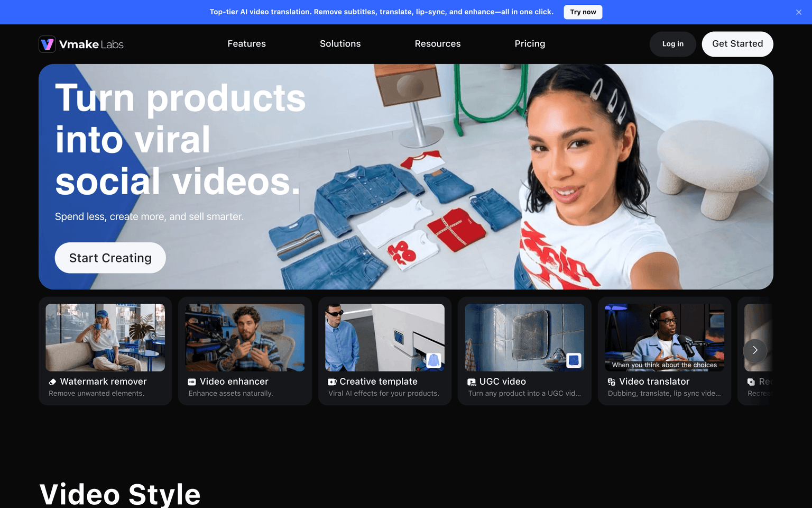Click "Dubbing, translate, lip sync vide..." text

point(665,393)
